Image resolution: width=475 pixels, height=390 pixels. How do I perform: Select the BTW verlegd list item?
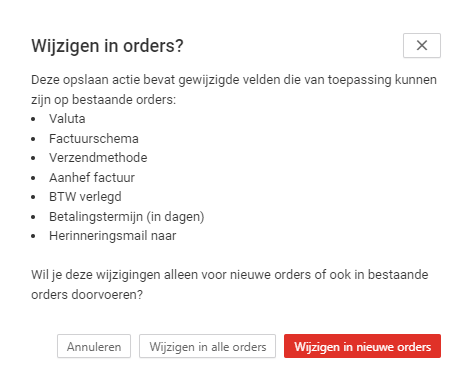tap(85, 197)
